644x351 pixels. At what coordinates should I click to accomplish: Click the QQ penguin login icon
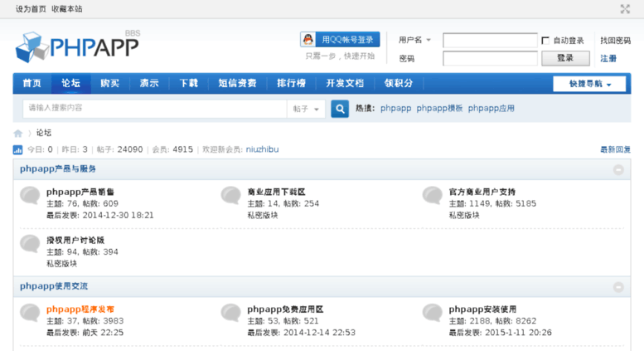point(308,40)
